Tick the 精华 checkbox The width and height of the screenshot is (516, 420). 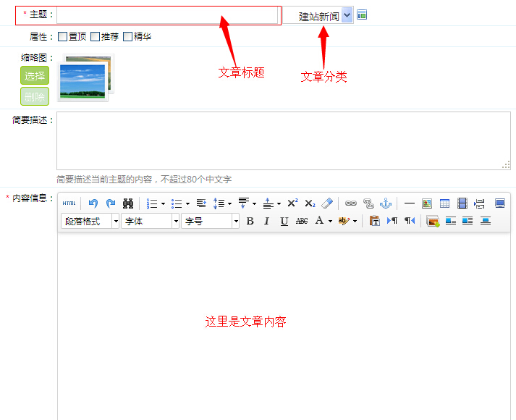pos(128,36)
